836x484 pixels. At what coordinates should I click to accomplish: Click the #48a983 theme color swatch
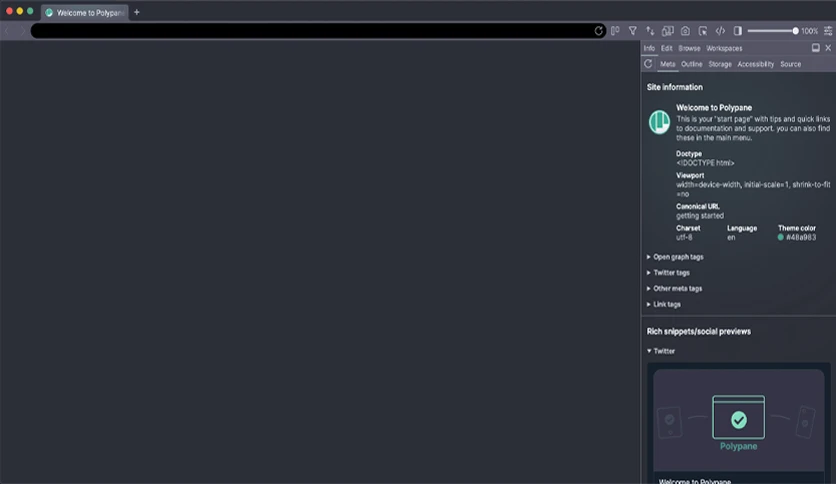(781, 237)
